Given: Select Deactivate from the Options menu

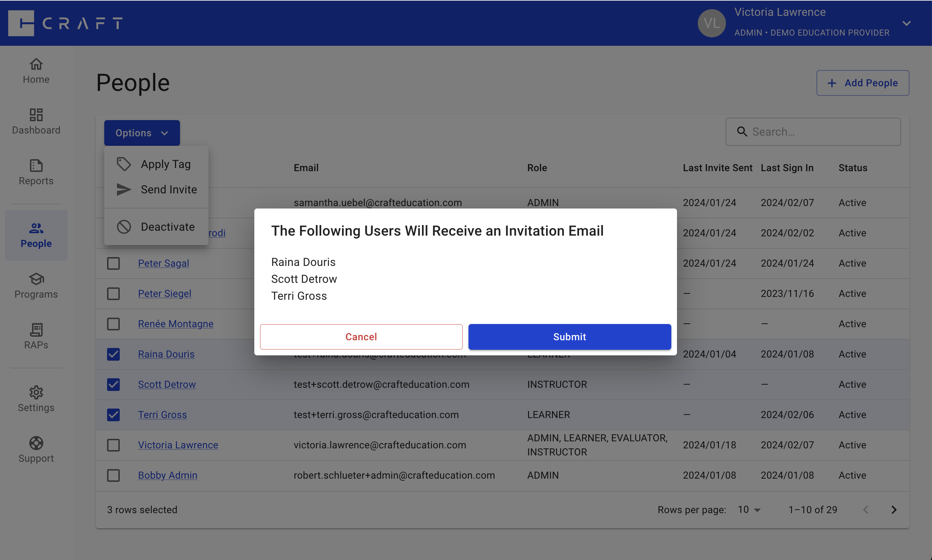Looking at the screenshot, I should point(168,226).
